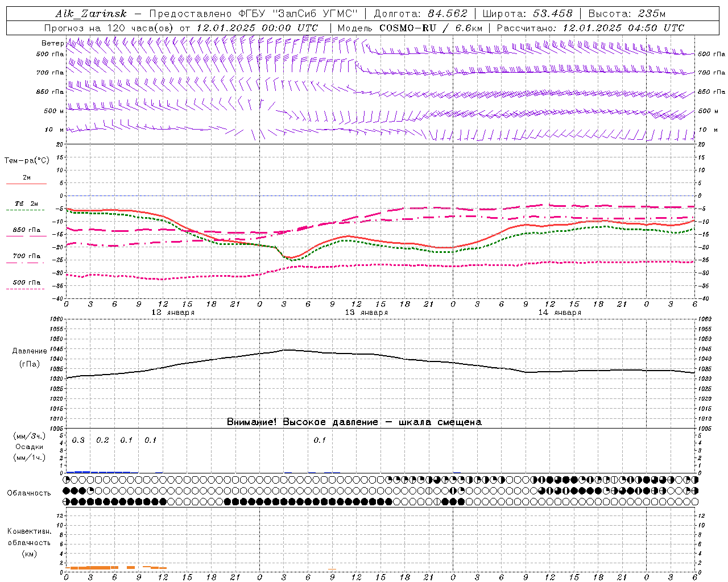Click the date label 12 января
728x582 pixels.
click(173, 313)
